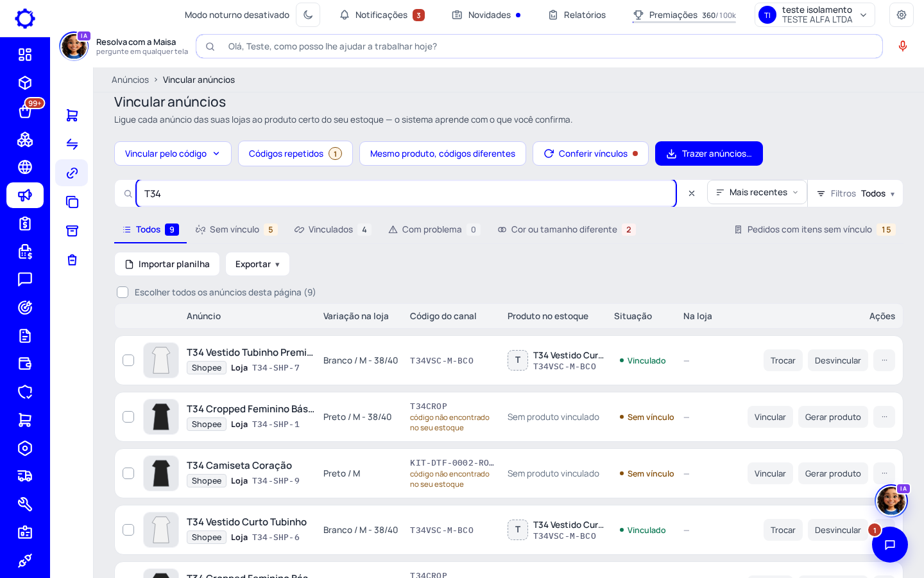Select checkbox for T34 Camiseta Coração row
This screenshot has width=924, height=578.
click(128, 473)
